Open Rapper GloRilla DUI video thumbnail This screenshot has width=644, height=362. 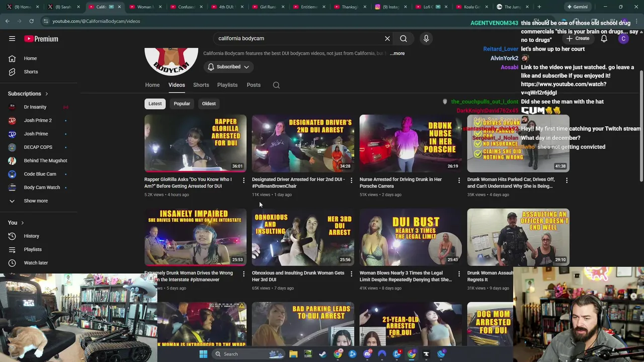pos(195,143)
